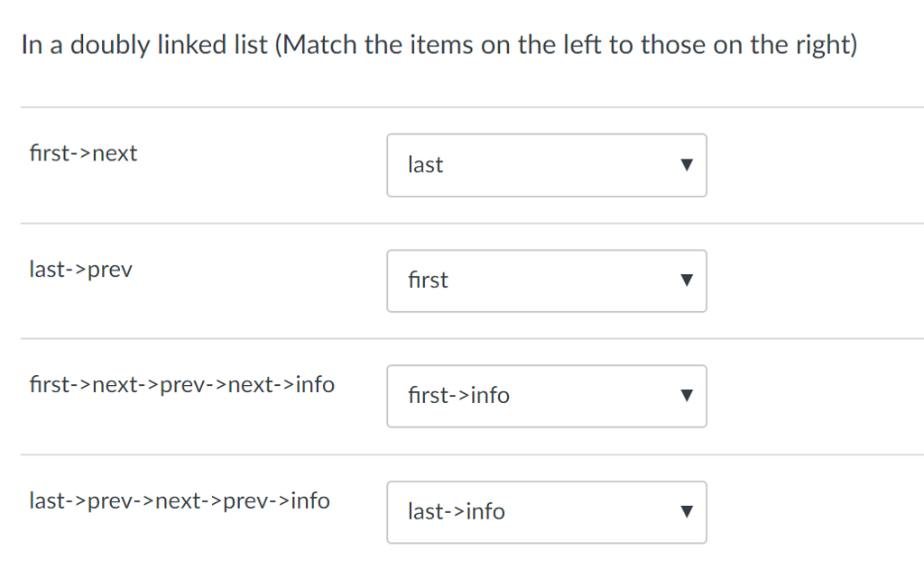
Task: Click the selected 'first' text in second dropdown
Action: click(428, 280)
